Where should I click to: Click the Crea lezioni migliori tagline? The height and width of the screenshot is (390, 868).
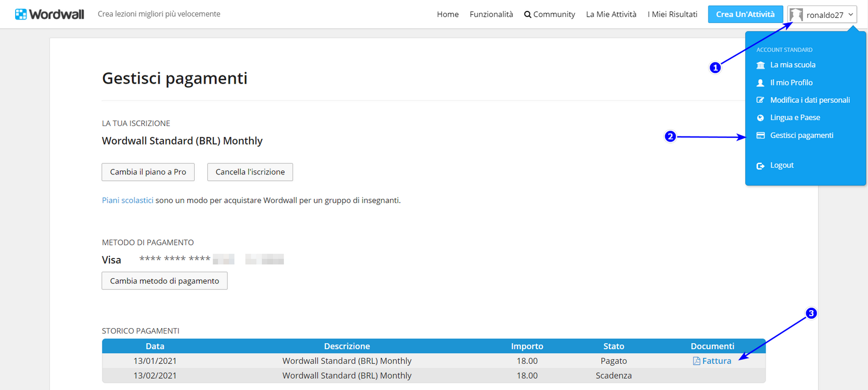[159, 14]
